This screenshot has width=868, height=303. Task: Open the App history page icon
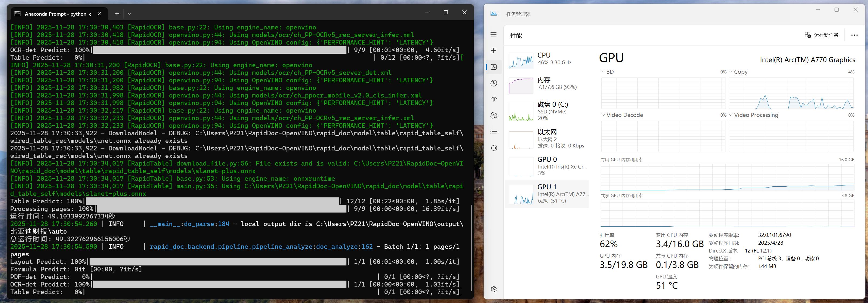click(494, 83)
